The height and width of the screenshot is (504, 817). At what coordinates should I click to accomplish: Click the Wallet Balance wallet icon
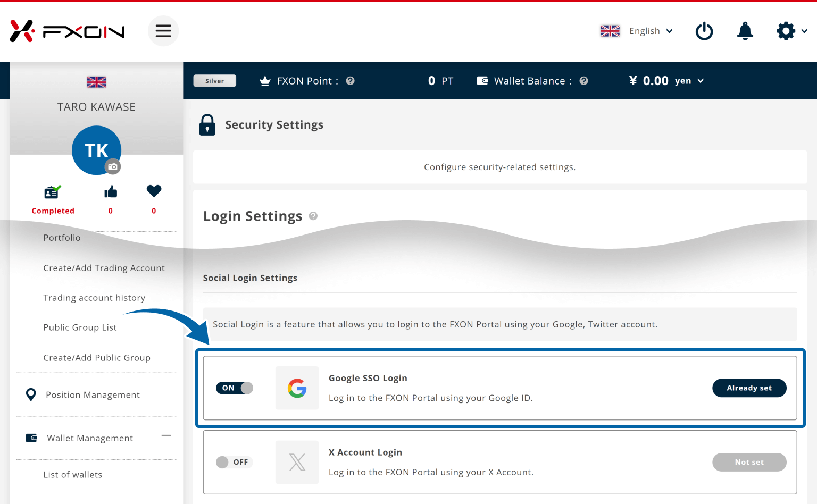pos(482,81)
